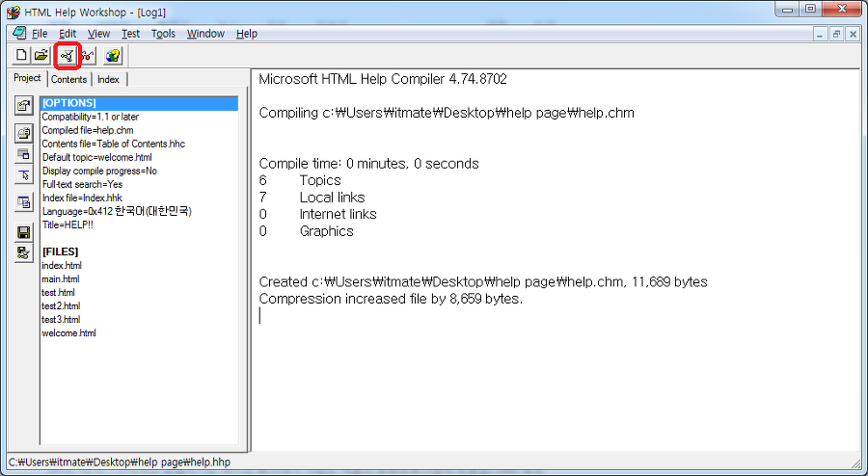Image resolution: width=868 pixels, height=476 pixels.
Task: Open the Window menu
Action: point(205,34)
